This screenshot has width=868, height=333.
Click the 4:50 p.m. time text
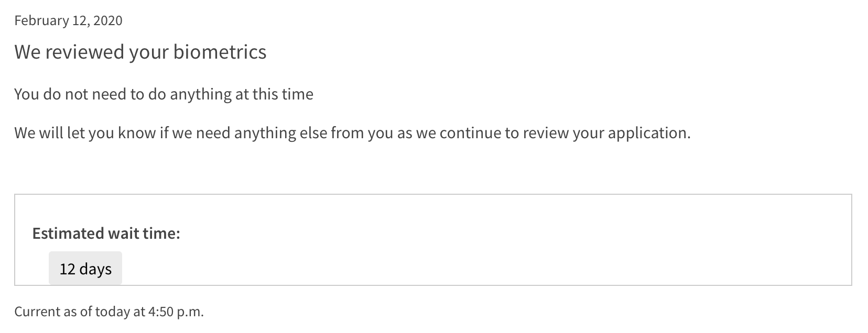[x=176, y=312]
